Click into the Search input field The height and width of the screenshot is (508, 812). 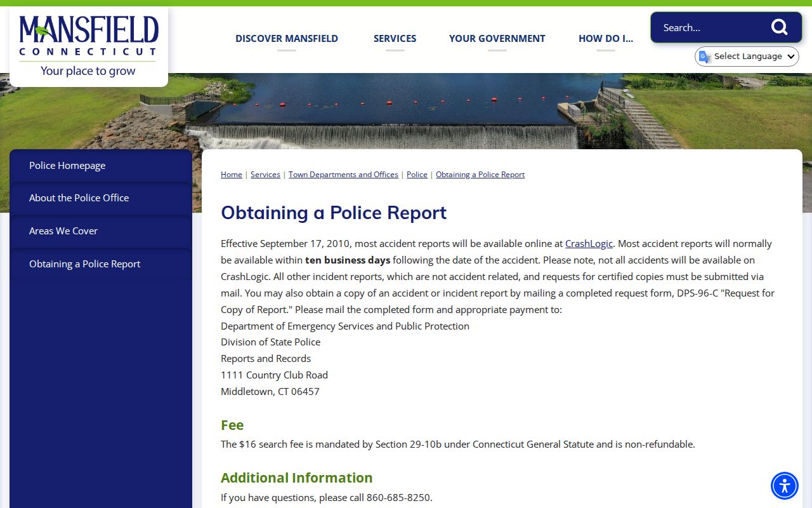[x=710, y=27]
